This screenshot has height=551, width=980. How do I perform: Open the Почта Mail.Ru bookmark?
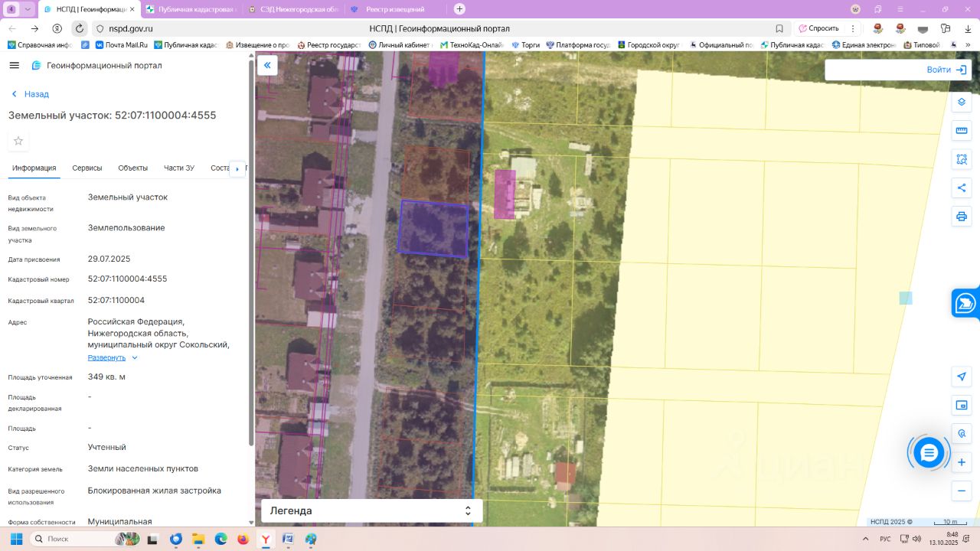(121, 45)
